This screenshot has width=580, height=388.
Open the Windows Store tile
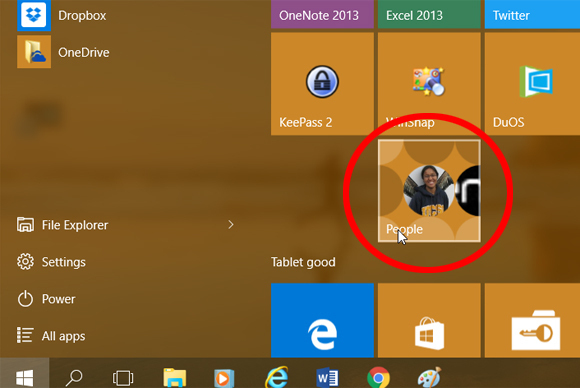pos(429,320)
